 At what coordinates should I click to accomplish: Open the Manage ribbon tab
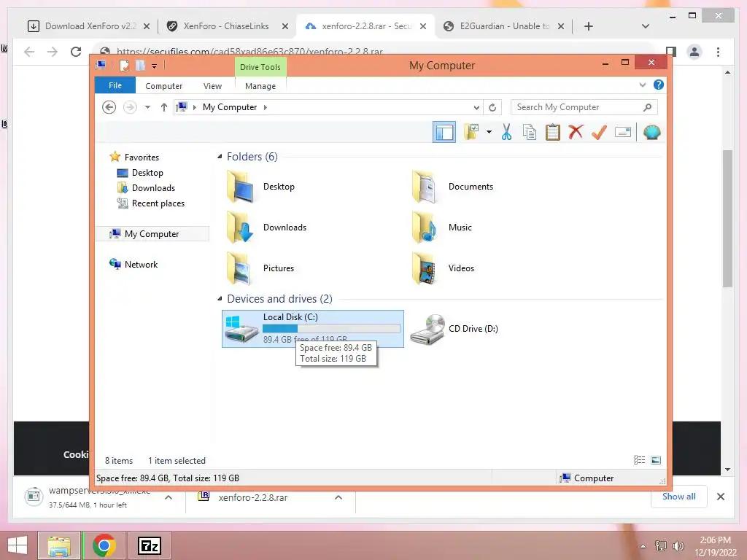point(260,86)
